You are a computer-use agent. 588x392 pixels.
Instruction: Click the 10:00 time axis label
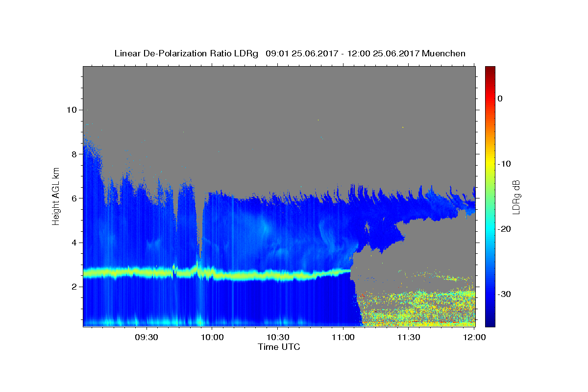212,337
